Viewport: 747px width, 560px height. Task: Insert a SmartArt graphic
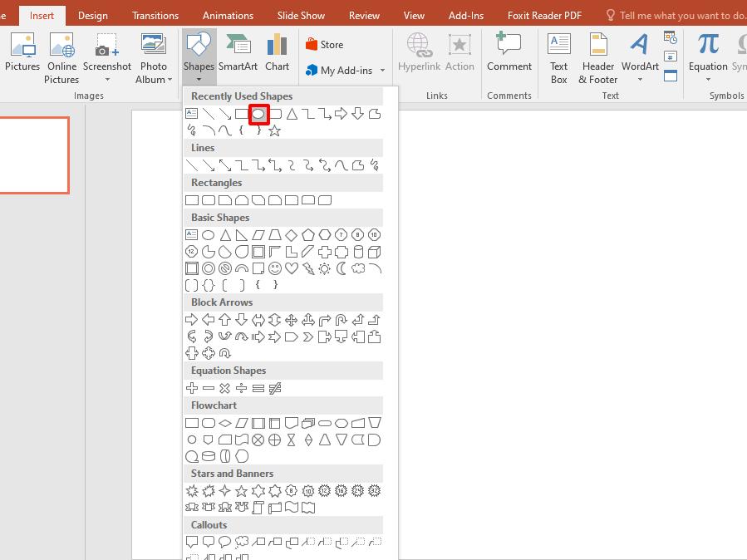238,52
